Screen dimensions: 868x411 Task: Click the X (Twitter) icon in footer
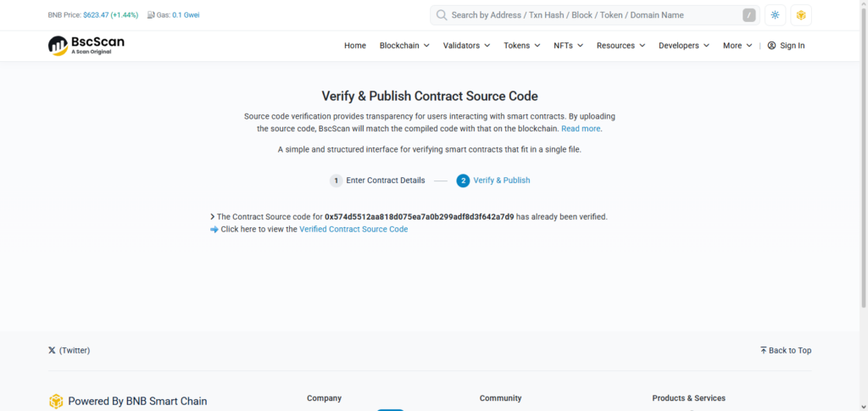pos(53,350)
